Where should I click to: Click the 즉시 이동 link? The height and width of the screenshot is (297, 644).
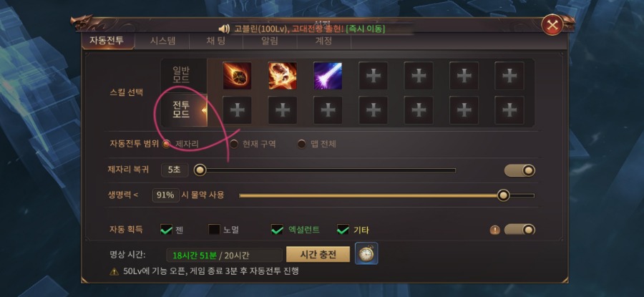366,29
